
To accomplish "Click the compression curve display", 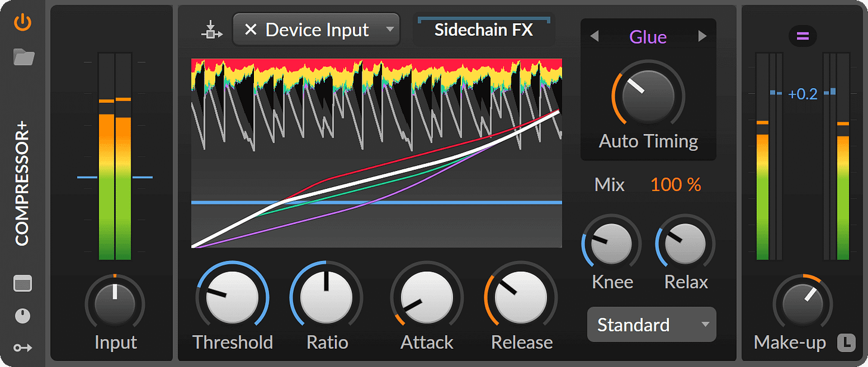I will pyautogui.click(x=376, y=153).
